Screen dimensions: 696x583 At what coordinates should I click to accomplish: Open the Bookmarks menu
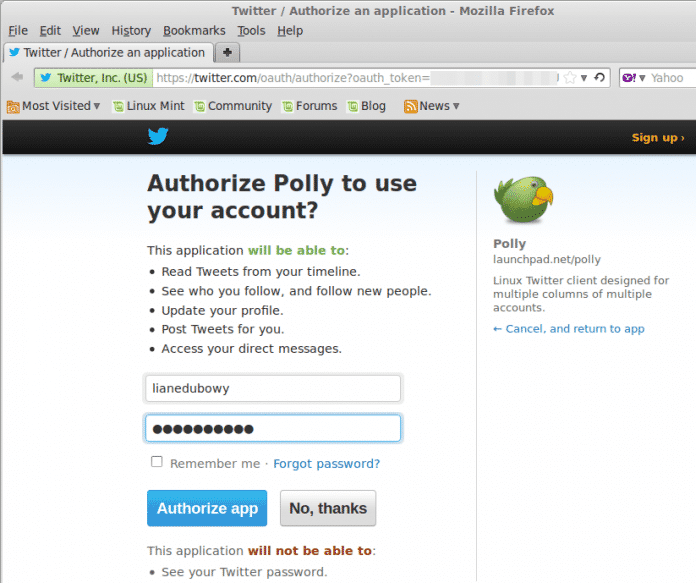[194, 30]
